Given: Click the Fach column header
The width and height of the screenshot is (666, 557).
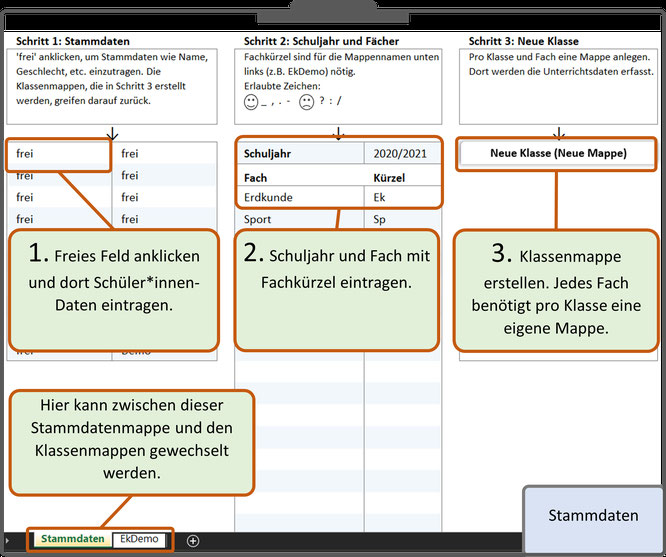Looking at the screenshot, I should (300, 178).
